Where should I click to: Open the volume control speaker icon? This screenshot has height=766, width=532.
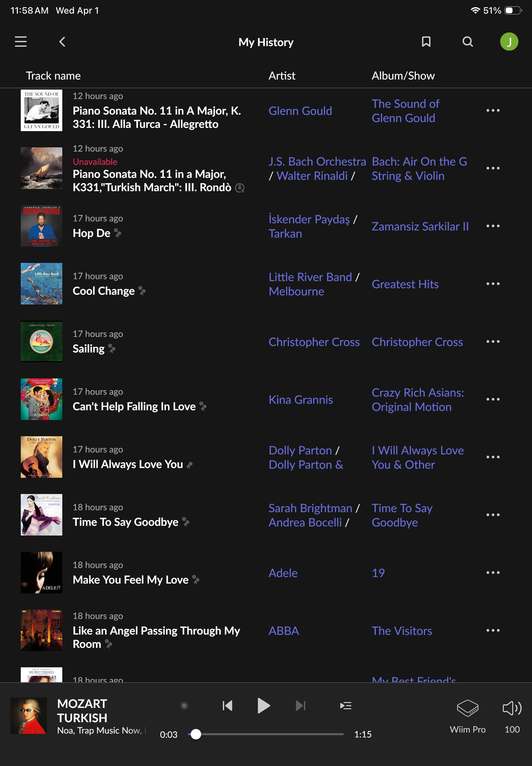click(x=512, y=708)
